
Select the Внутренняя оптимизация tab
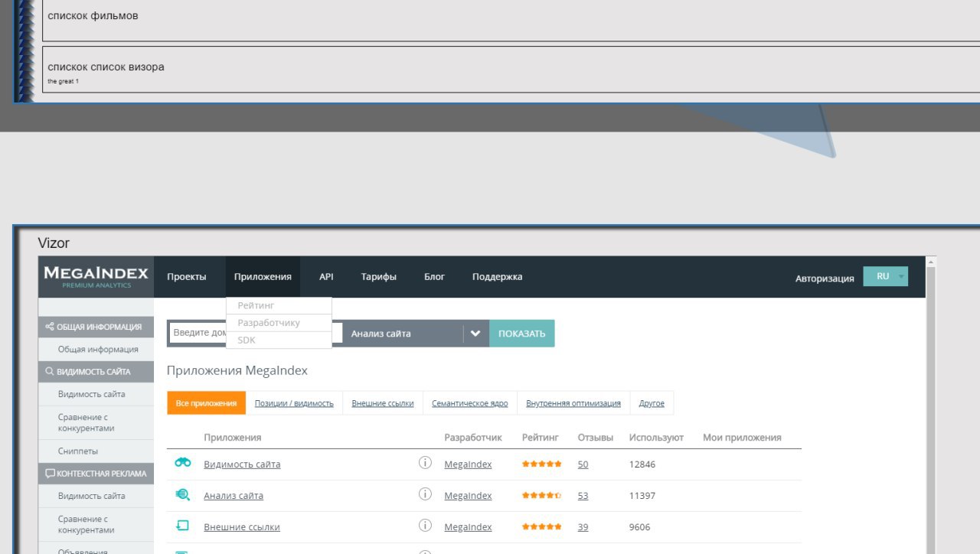coord(573,403)
